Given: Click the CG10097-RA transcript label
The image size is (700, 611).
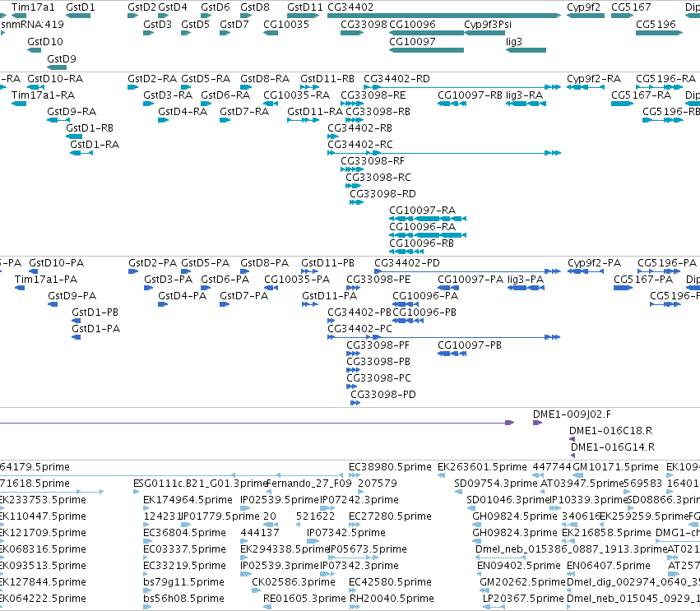Looking at the screenshot, I should pyautogui.click(x=422, y=211).
